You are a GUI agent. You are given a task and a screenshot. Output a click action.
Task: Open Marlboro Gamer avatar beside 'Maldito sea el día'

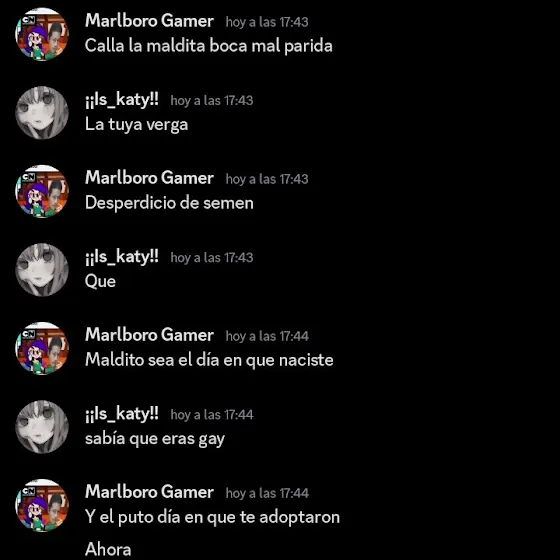click(42, 349)
